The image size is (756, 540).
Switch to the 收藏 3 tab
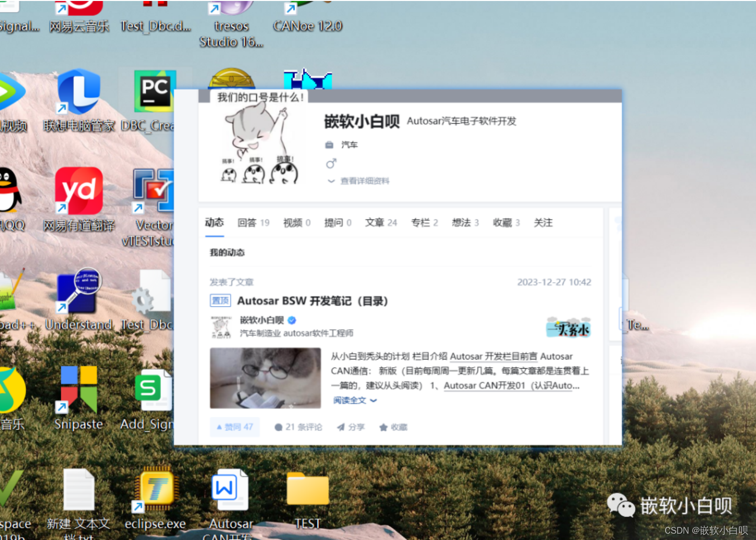pyautogui.click(x=506, y=223)
